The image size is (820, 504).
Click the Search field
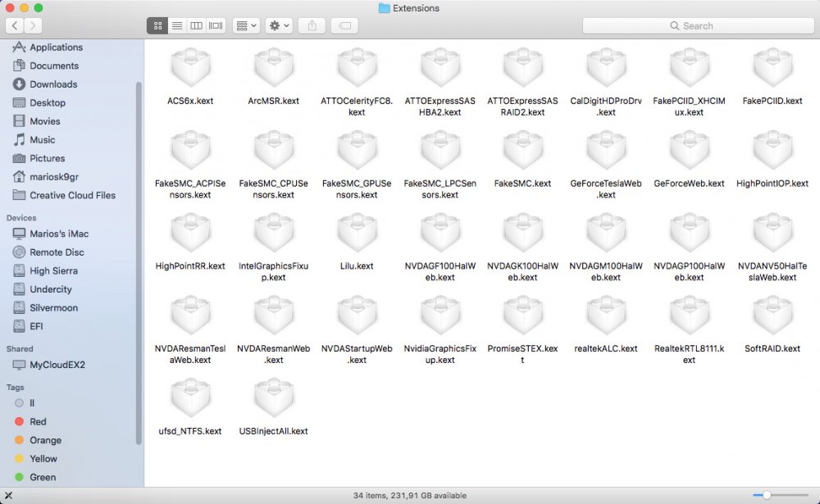[698, 25]
